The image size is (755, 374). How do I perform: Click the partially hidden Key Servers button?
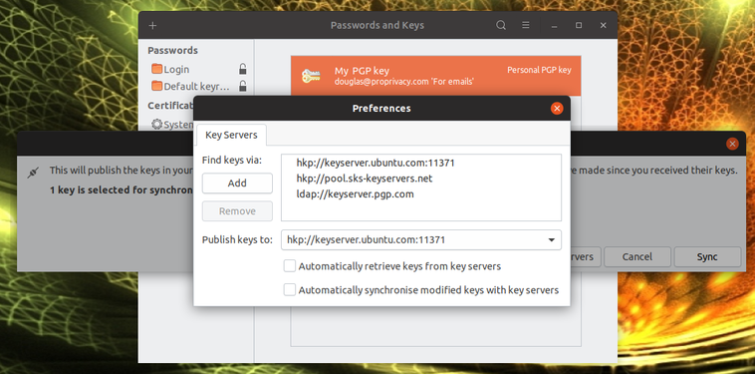(x=586, y=257)
